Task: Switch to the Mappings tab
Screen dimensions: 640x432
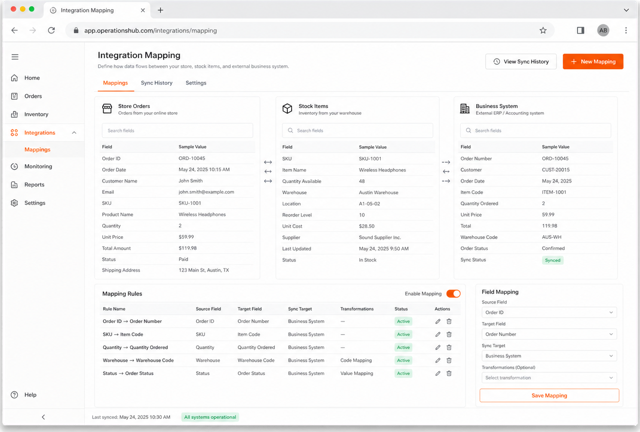Action: (116, 83)
